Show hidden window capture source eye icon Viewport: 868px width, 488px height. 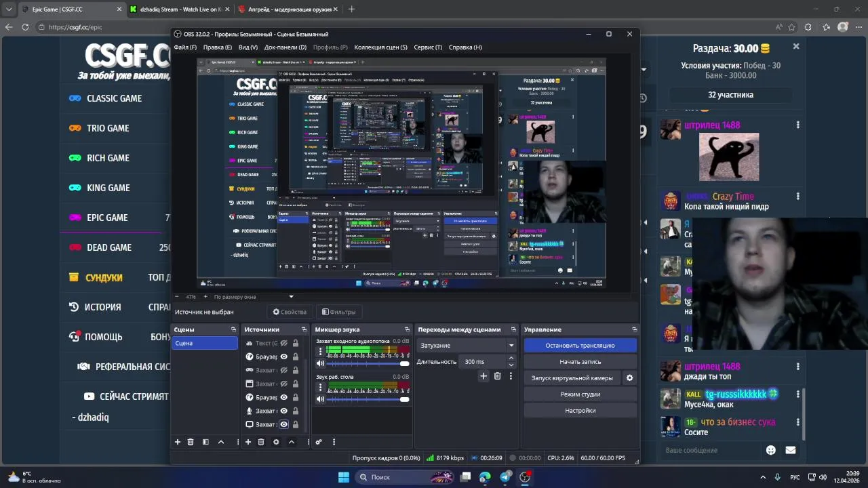284,384
